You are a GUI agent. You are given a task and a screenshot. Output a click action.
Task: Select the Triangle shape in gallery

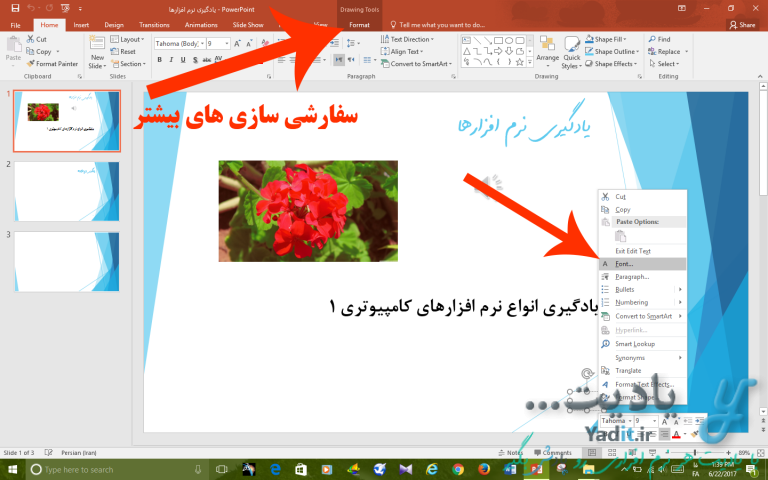click(x=467, y=51)
